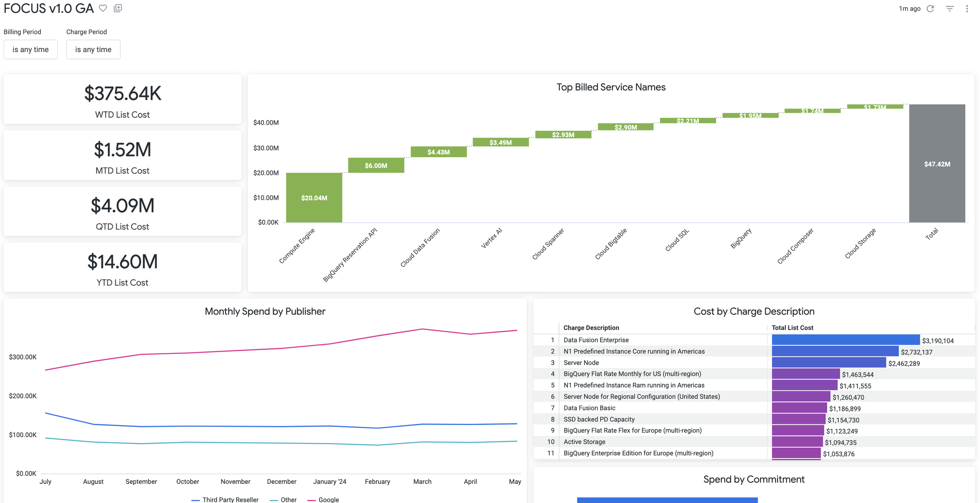Click the Cloud SQL axis label
The height and width of the screenshot is (503, 980).
point(677,240)
